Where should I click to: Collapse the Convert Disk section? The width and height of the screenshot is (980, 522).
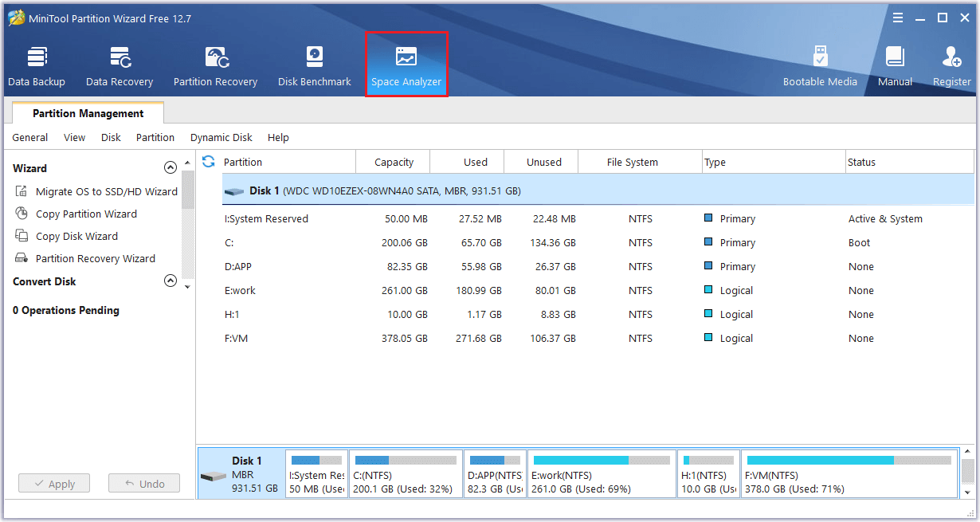click(170, 281)
